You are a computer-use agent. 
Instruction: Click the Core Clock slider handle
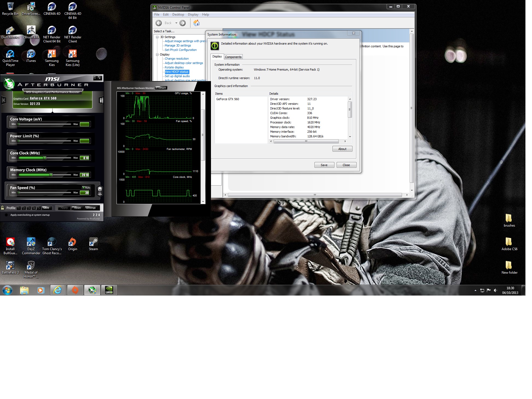click(x=45, y=158)
